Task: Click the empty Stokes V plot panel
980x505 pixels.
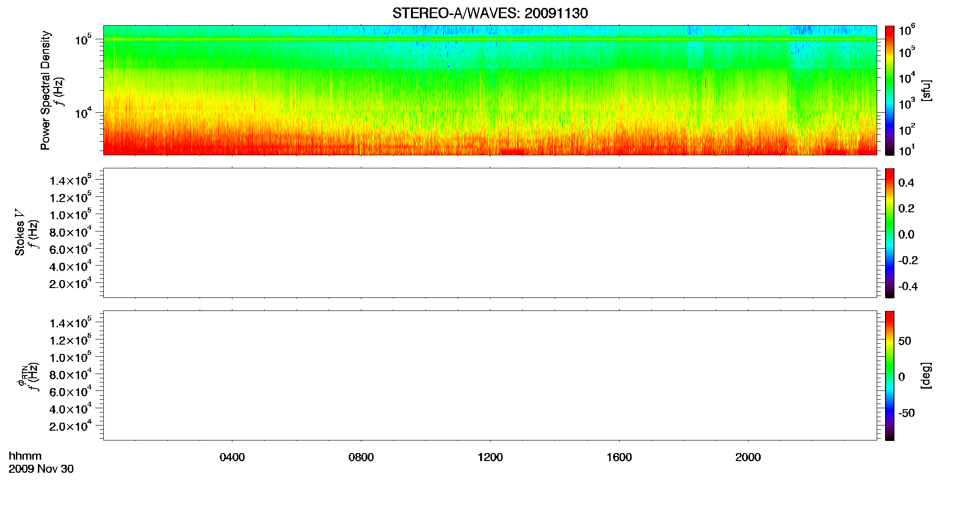Action: [490, 233]
